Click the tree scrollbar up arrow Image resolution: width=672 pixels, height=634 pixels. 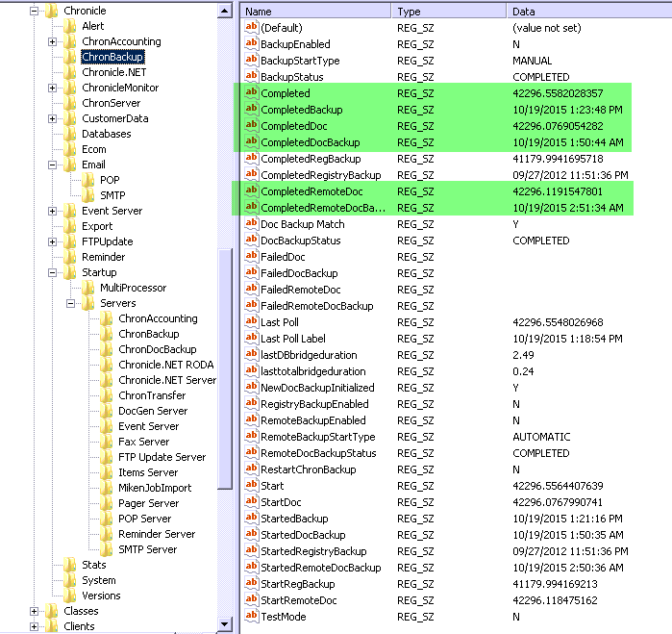[x=225, y=11]
